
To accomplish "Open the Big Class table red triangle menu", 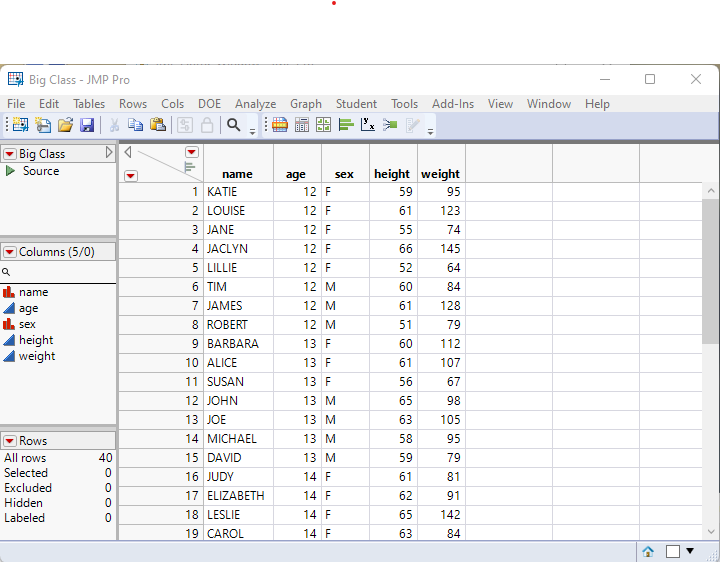I will coord(10,154).
